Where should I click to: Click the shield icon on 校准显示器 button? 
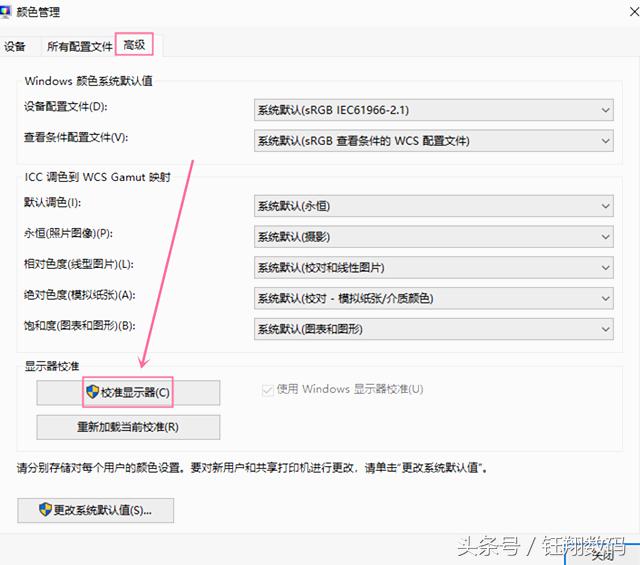click(93, 392)
